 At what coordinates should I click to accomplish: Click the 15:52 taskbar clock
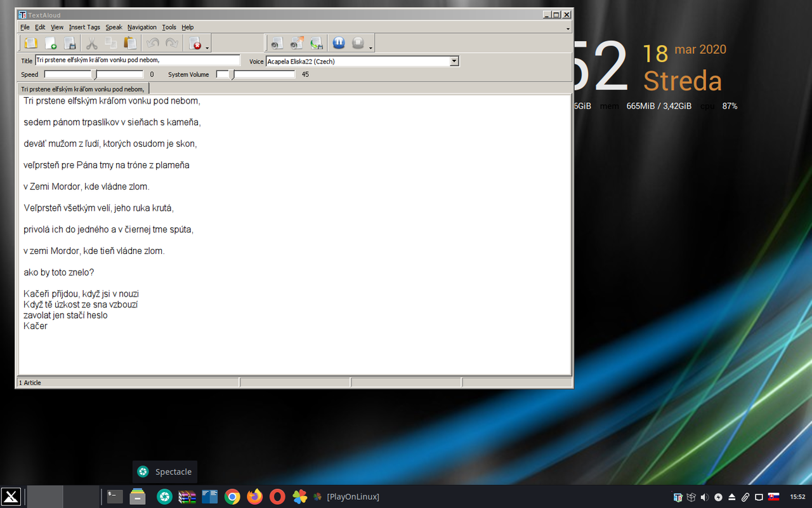click(797, 497)
